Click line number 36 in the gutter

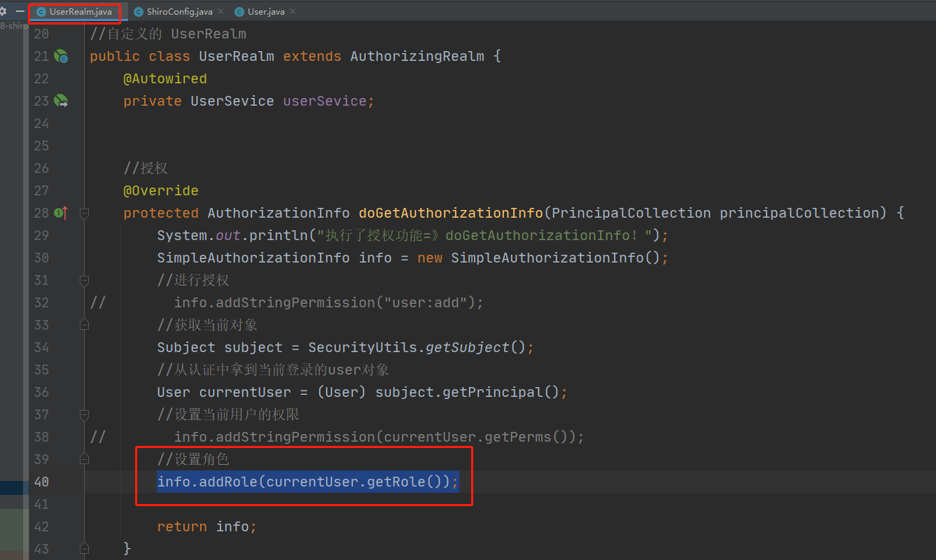pyautogui.click(x=41, y=392)
